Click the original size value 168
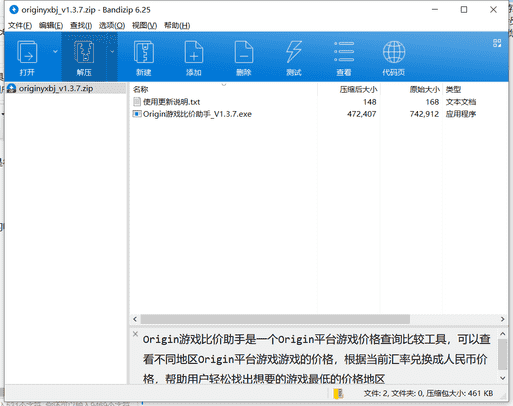Screen dimensions: 513x406 [x=432, y=102]
